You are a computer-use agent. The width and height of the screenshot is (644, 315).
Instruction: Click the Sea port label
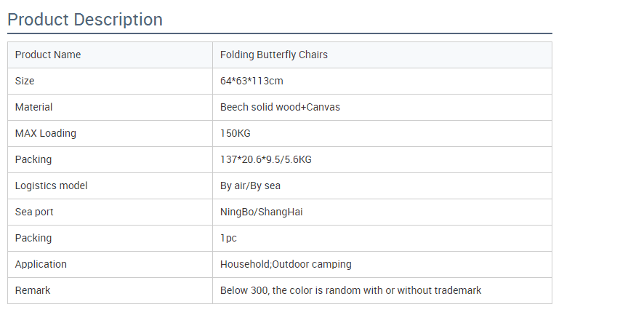point(34,212)
